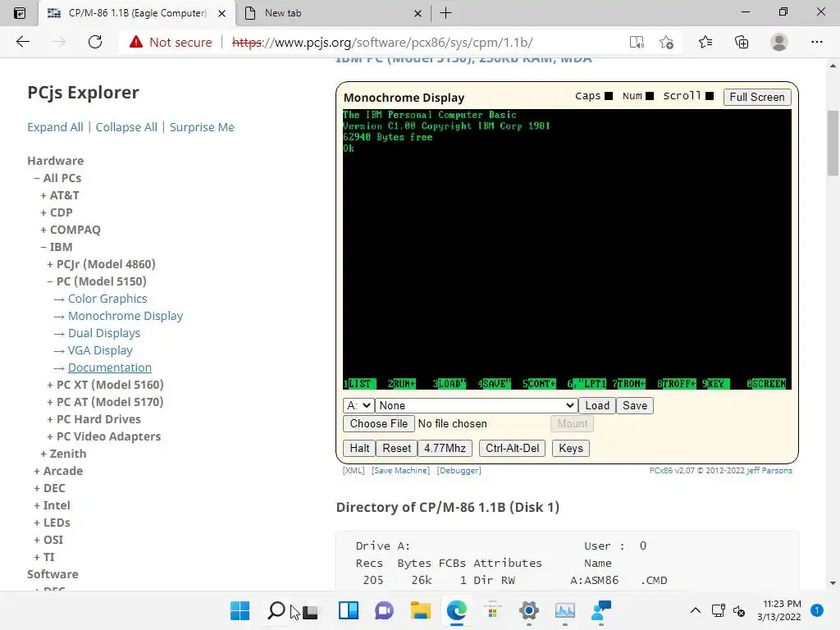Viewport: 840px width, 630px height.
Task: Open the [Save Machine] link
Action: (x=400, y=470)
